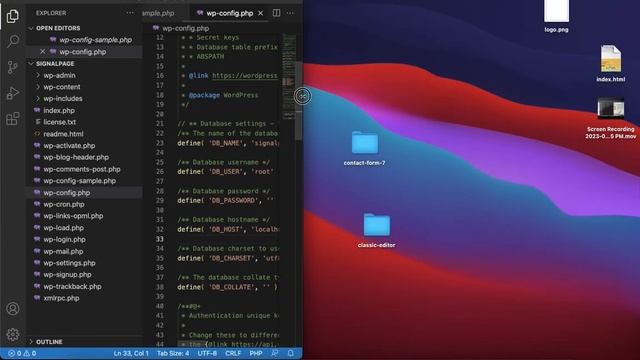
Task: Click the editor minimap
Action: point(289,78)
